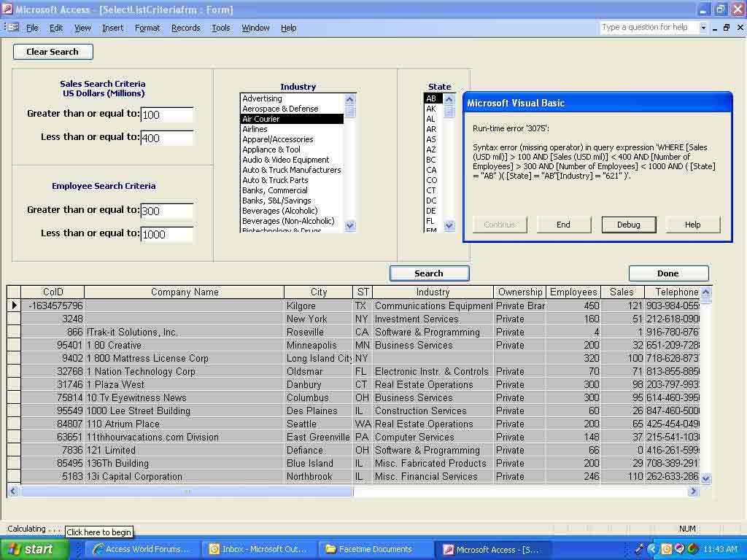Click the Clear Search button
The width and height of the screenshot is (747, 560).
click(53, 52)
